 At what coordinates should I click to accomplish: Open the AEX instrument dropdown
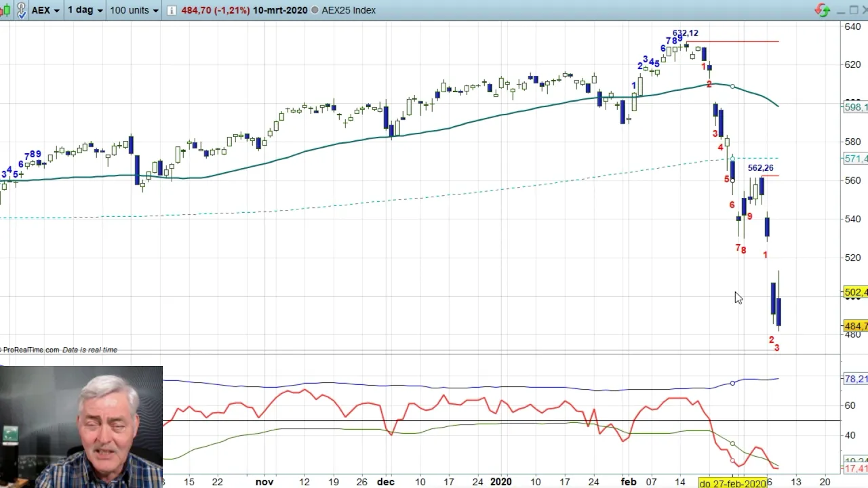tap(45, 10)
